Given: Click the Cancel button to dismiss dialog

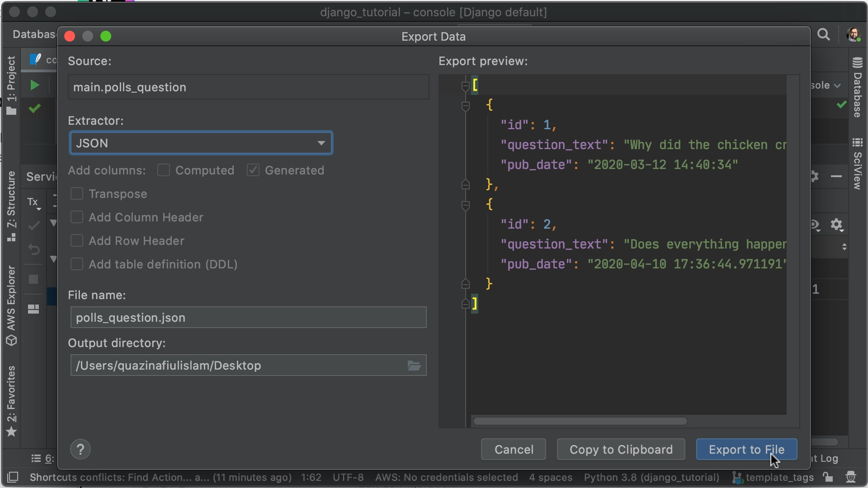Looking at the screenshot, I should click(x=514, y=449).
